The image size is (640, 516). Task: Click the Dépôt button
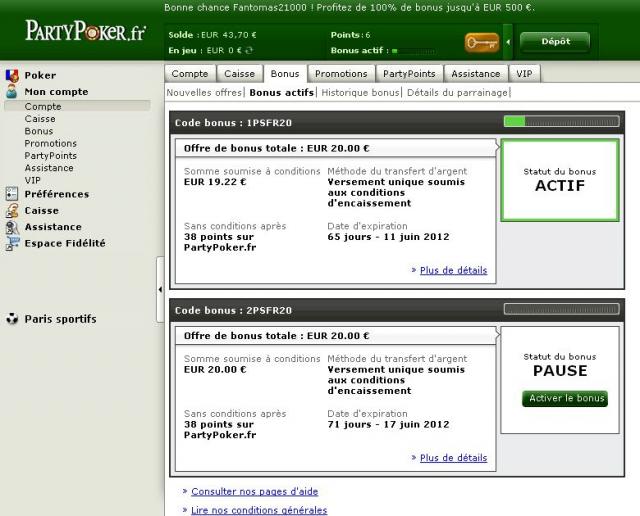555,42
